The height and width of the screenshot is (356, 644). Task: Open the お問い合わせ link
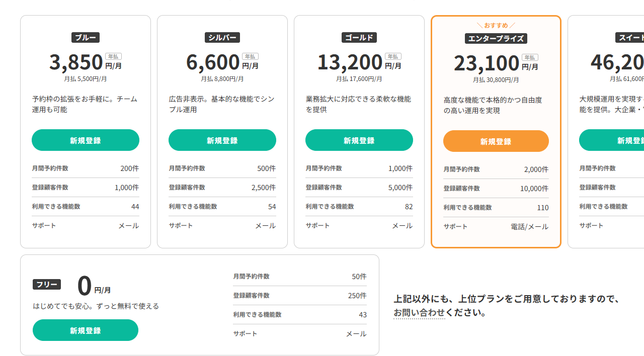[x=419, y=313]
